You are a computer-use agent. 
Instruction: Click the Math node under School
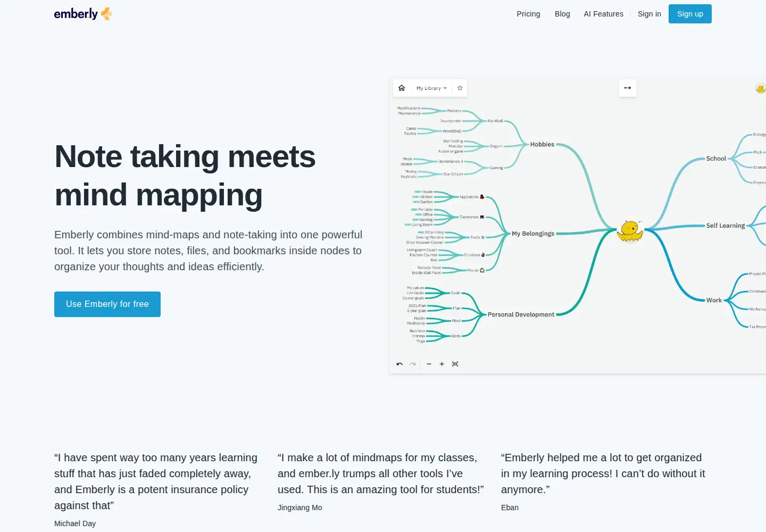point(757,152)
